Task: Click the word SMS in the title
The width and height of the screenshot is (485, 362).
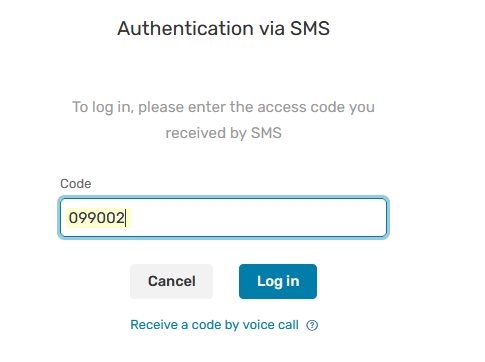Action: coord(310,28)
